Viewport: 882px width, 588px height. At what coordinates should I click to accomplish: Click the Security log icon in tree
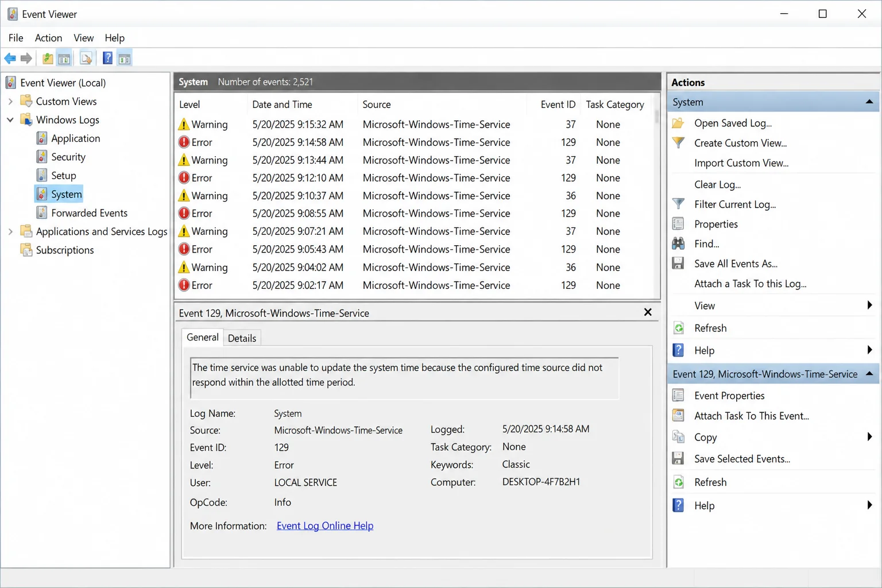click(41, 157)
